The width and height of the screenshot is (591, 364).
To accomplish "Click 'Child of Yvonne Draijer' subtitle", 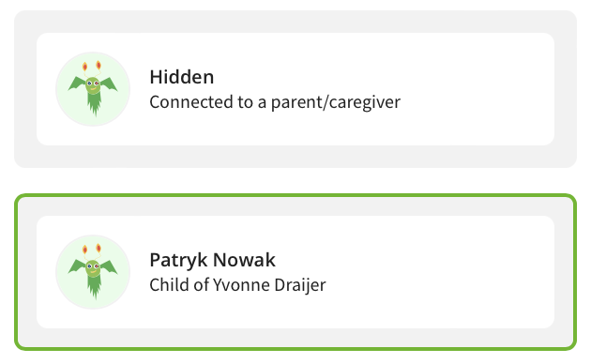I will (x=237, y=285).
